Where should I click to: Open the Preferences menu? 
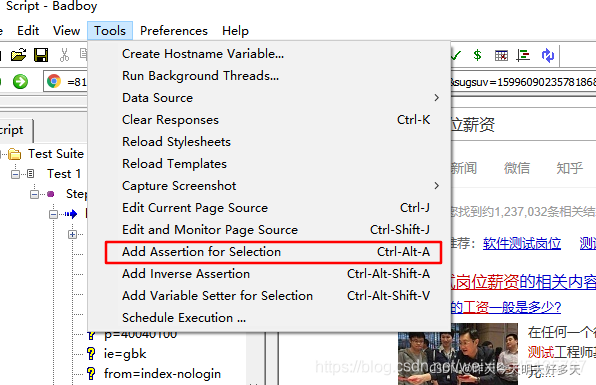(x=174, y=31)
